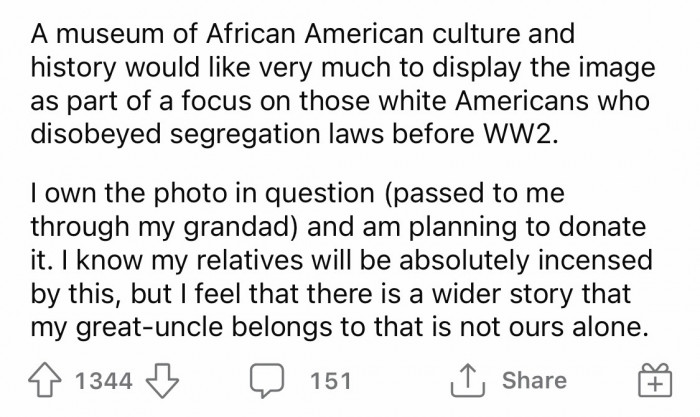The height and width of the screenshot is (417, 700).
Task: Click the Share label
Action: [532, 381]
